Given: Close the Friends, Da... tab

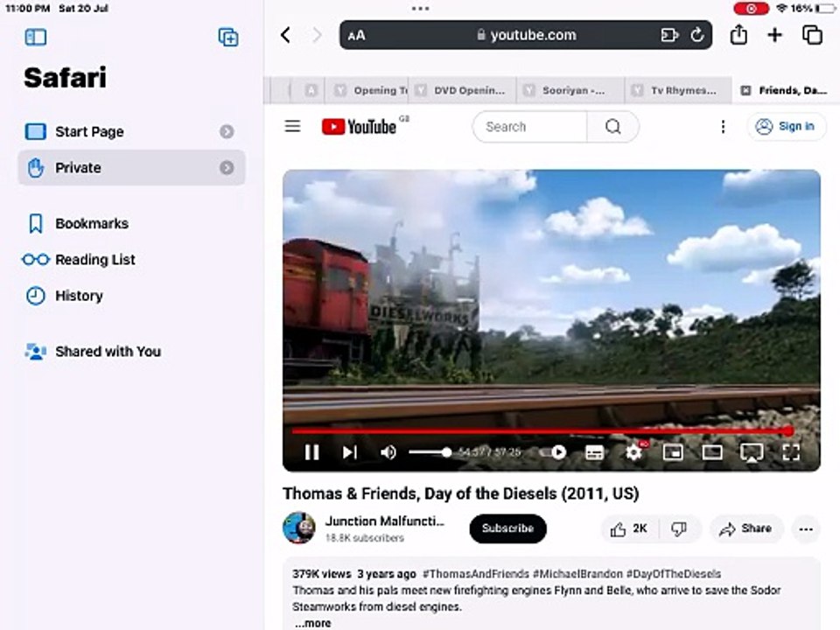Looking at the screenshot, I should pos(745,90).
